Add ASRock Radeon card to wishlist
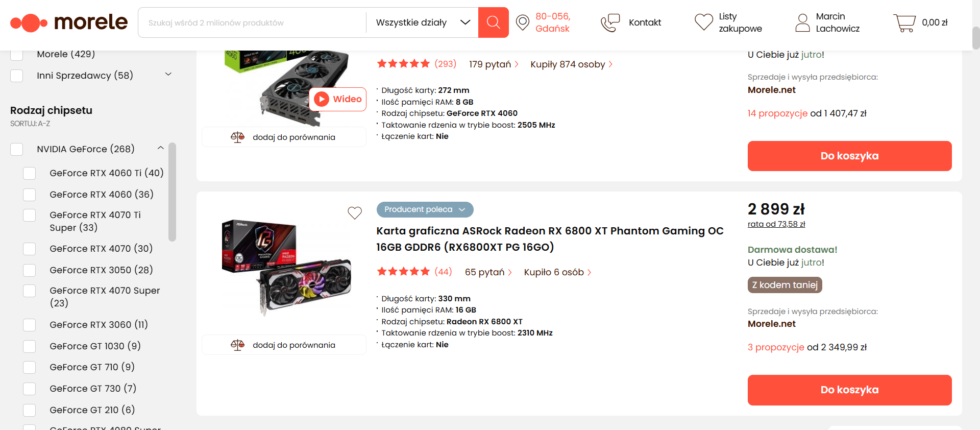Viewport: 980px width, 430px height. pos(355,212)
